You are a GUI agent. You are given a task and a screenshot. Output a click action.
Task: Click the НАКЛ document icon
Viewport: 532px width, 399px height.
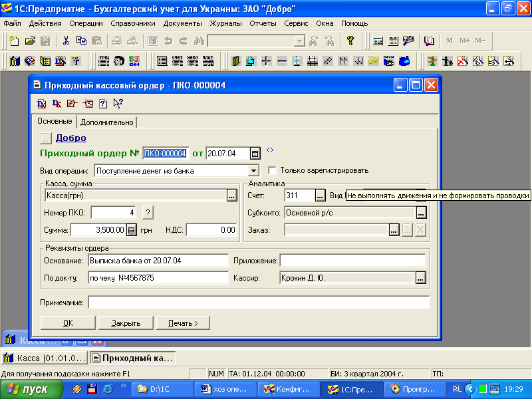193,61
